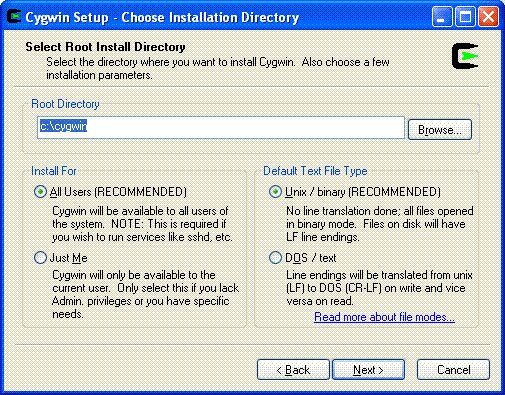Open the Browse... directory picker
This screenshot has width=505, height=395.
click(x=440, y=129)
